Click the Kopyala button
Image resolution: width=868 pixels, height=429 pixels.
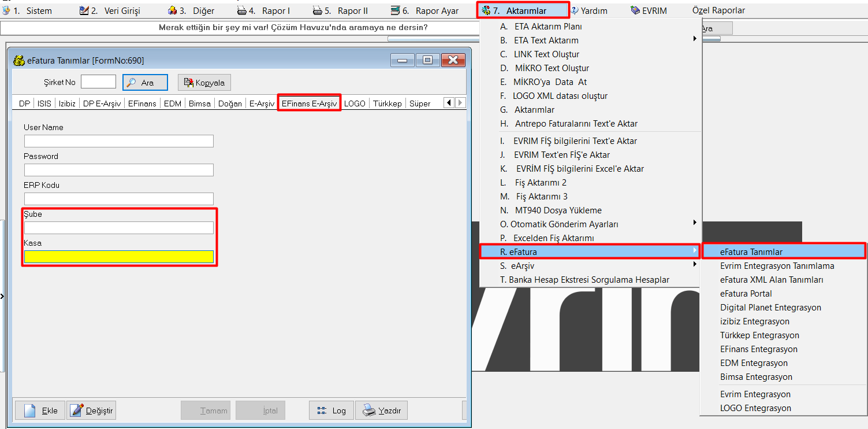[x=204, y=83]
